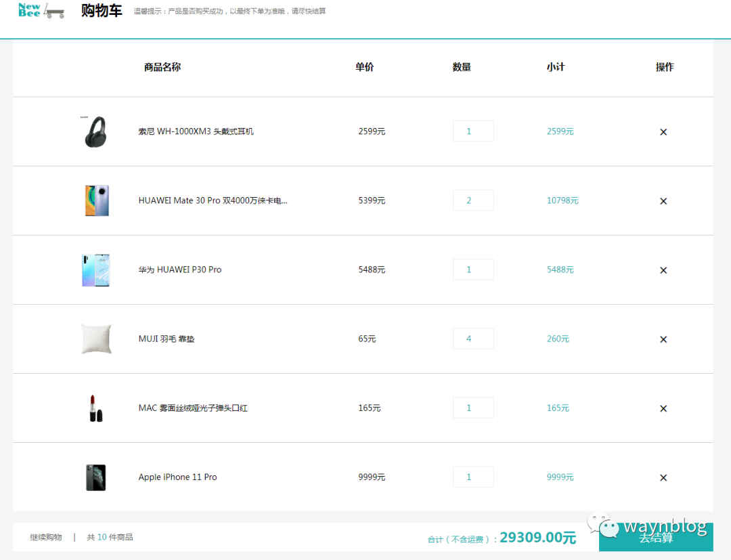Remove the MUJI 羽毛 靠垫 item

663,339
